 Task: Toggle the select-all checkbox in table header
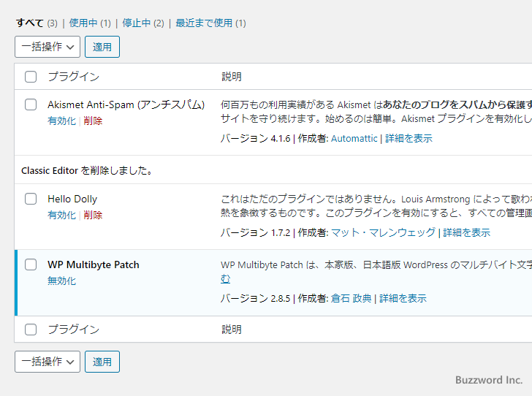coord(31,77)
